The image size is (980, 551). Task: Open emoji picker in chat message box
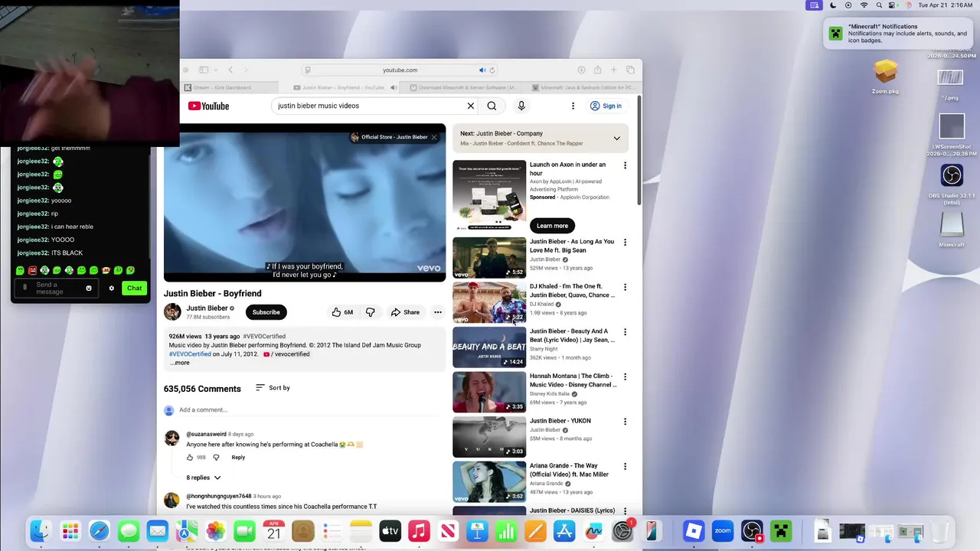coord(89,289)
